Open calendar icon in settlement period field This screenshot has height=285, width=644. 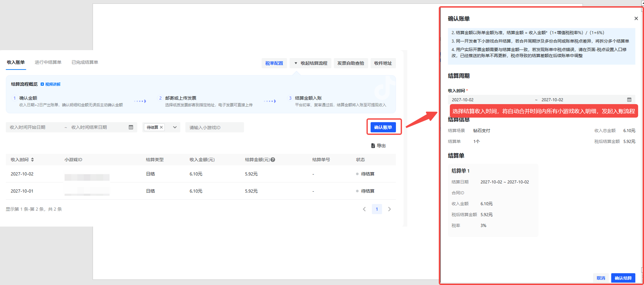pyautogui.click(x=629, y=100)
